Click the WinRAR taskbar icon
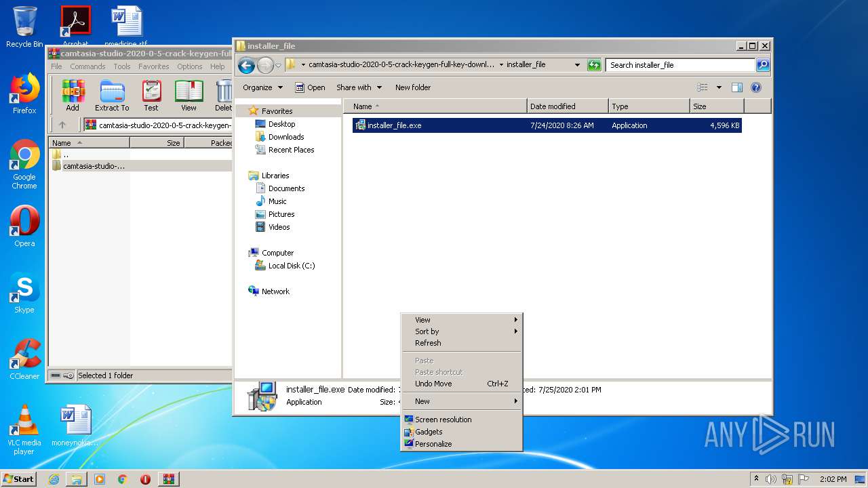 (x=168, y=479)
